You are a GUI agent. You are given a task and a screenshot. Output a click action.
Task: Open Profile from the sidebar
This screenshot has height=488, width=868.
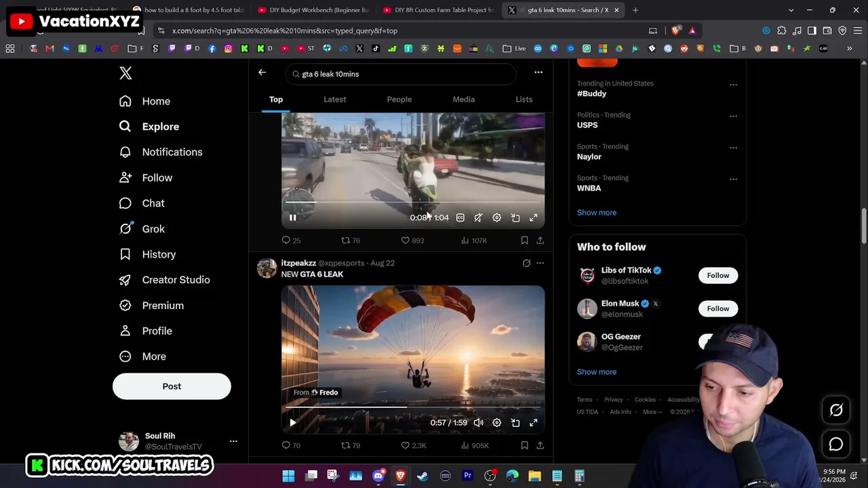click(x=146, y=331)
